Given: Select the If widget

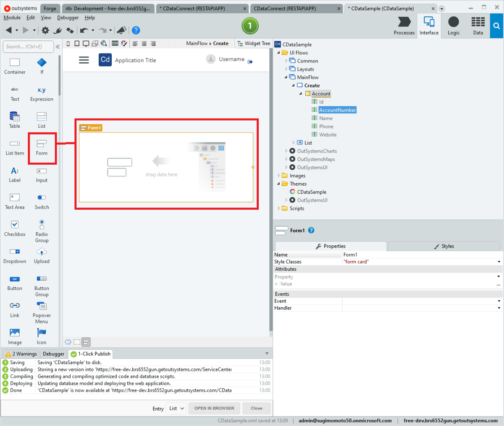Looking at the screenshot, I should (42, 66).
